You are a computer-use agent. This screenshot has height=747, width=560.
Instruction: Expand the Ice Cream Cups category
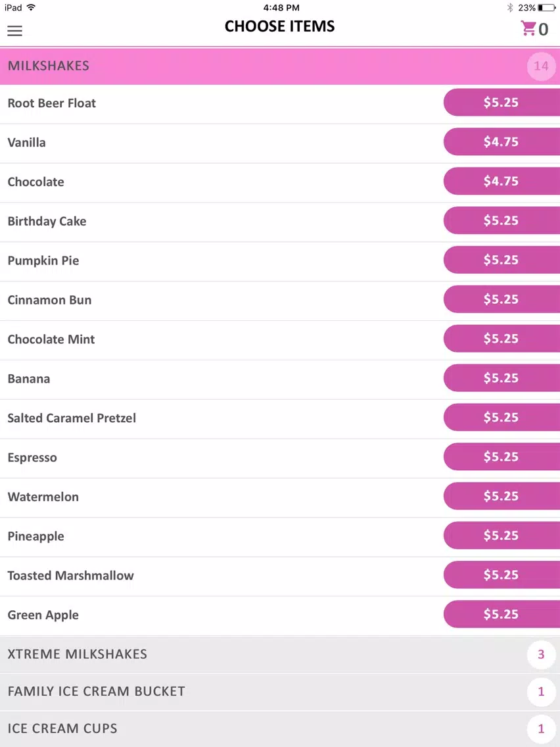[280, 729]
